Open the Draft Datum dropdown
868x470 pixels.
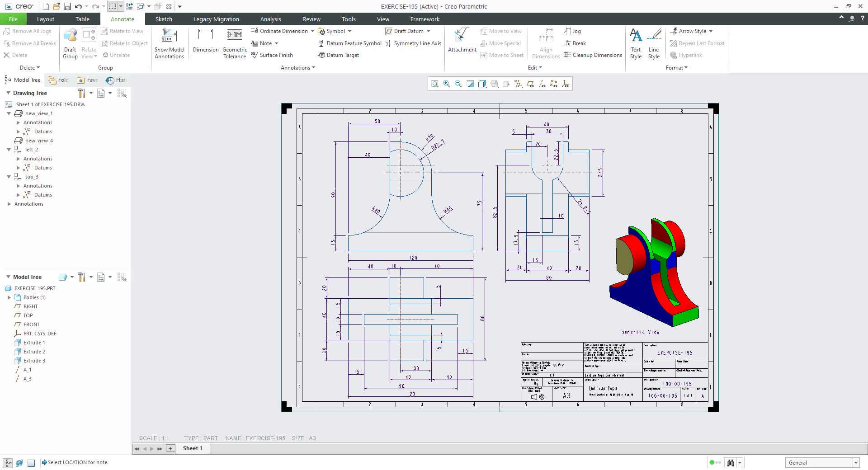428,31
